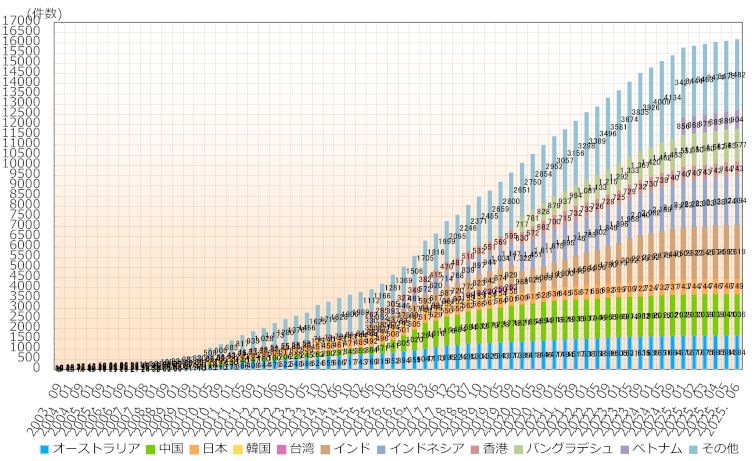Click the 500 y-axis tick label
This screenshot has width=755, height=461.
pos(30,358)
